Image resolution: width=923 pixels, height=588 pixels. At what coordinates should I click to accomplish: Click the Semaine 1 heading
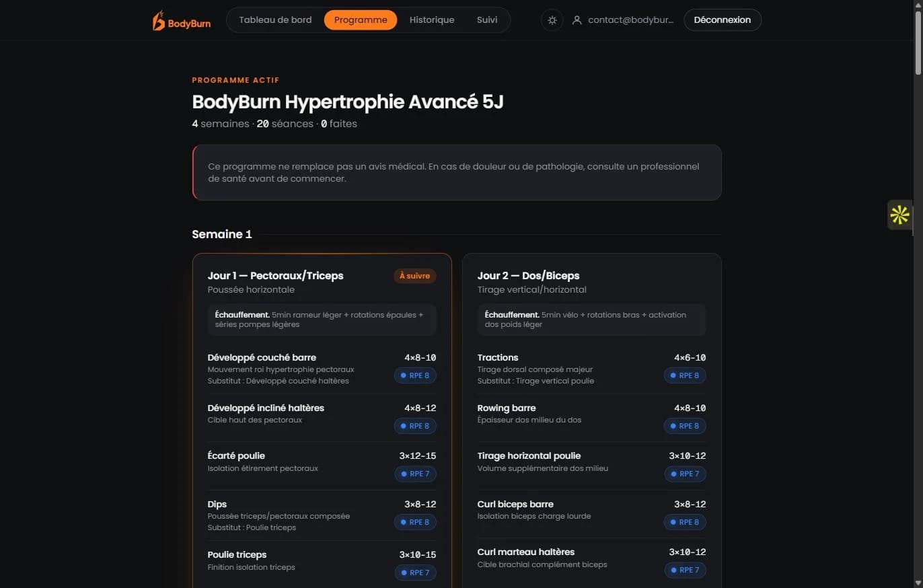click(222, 234)
